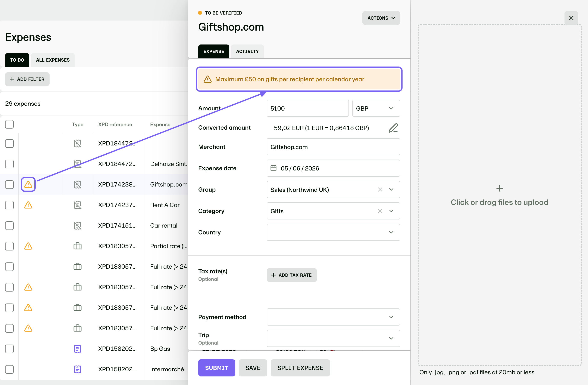This screenshot has height=385, width=588.
Task: Expand the Group dropdown chevron
Action: [x=391, y=190]
